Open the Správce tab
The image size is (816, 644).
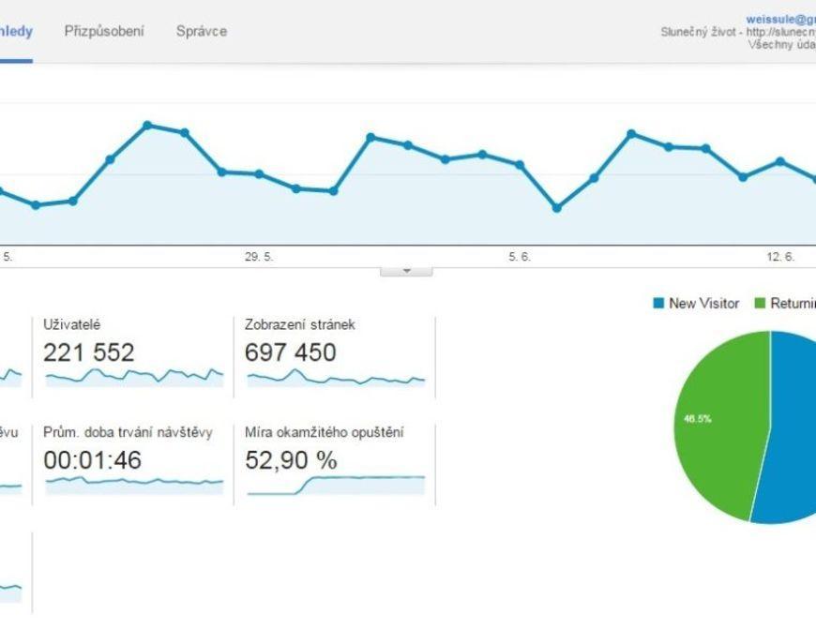(x=201, y=31)
